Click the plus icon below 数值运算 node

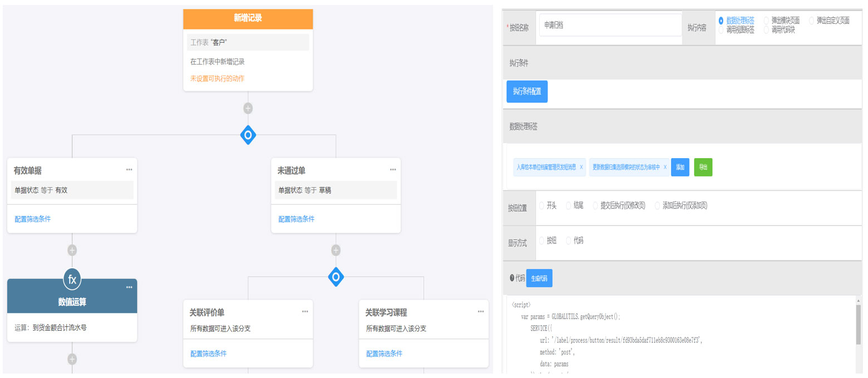[72, 359]
